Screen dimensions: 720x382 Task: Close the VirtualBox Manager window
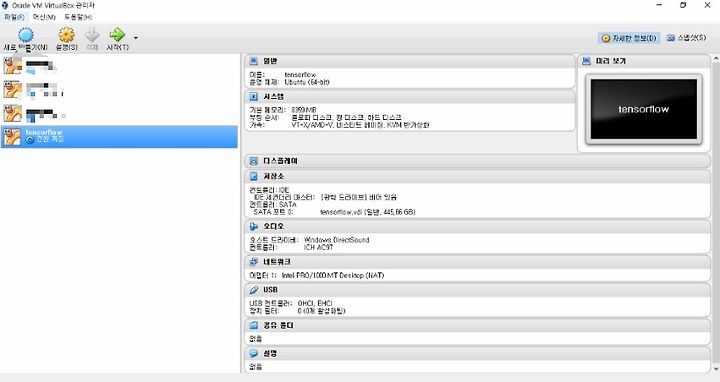(708, 5)
